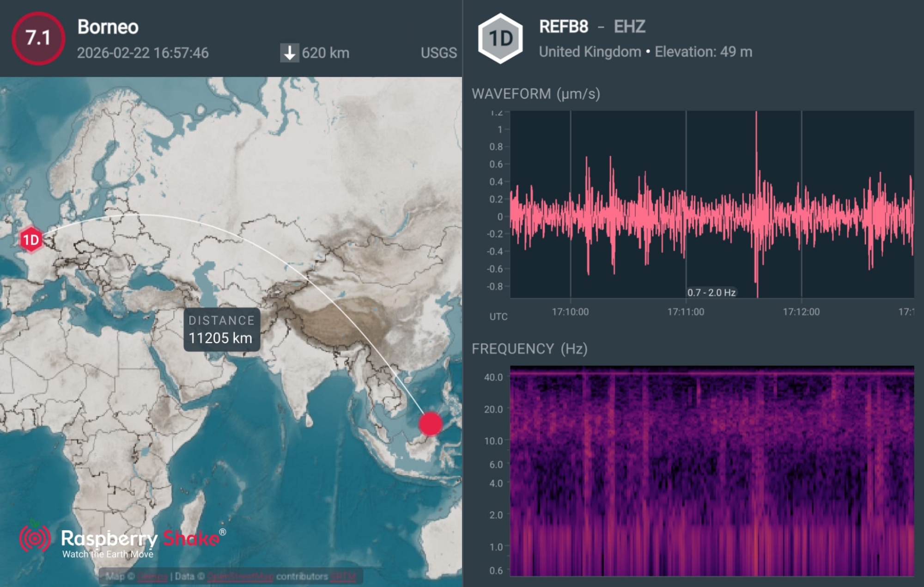The height and width of the screenshot is (587, 924).
Task: Click the 0.7 - 2.0 Hz filter badge
Action: coord(711,292)
